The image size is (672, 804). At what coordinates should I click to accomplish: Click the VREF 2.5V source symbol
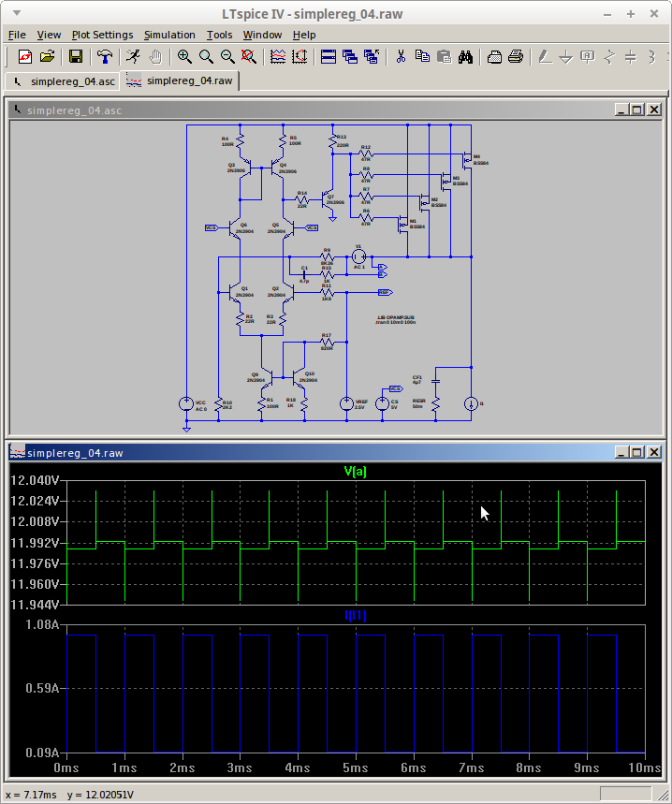pos(346,404)
